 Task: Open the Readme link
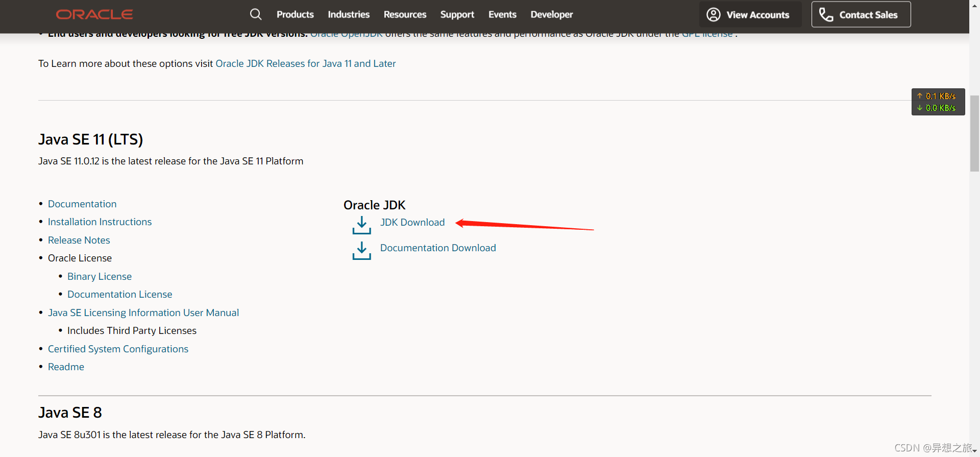click(x=66, y=367)
